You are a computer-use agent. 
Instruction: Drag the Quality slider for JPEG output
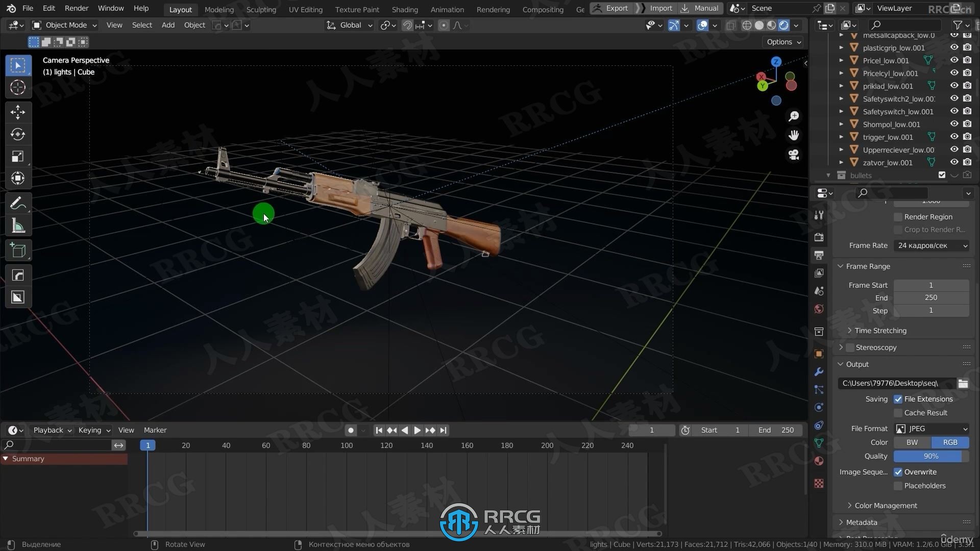931,456
